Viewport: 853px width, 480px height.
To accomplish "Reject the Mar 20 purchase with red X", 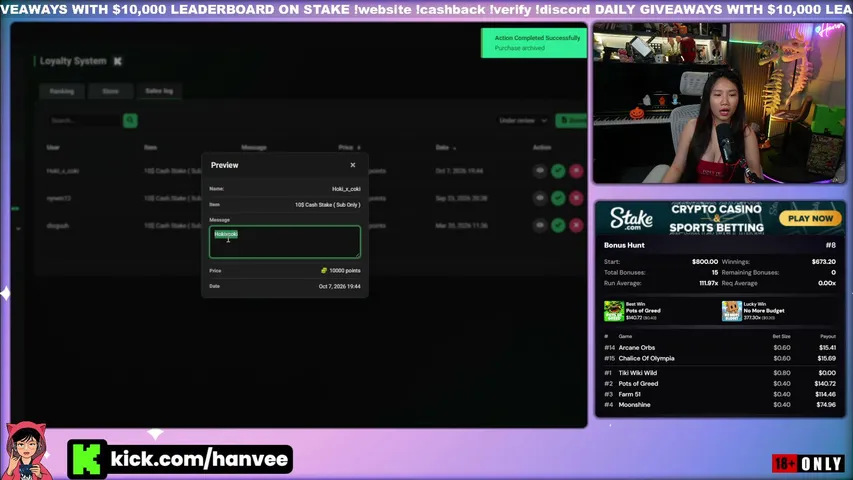I will click(x=576, y=225).
